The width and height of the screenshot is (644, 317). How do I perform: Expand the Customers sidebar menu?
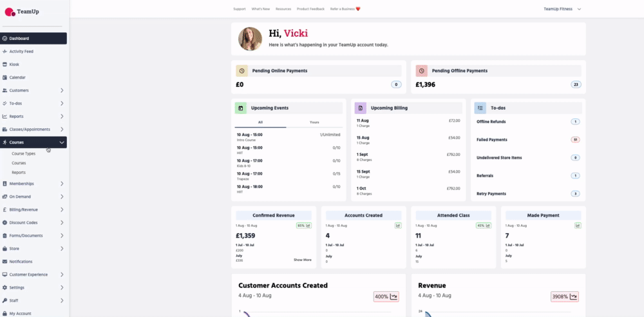62,90
